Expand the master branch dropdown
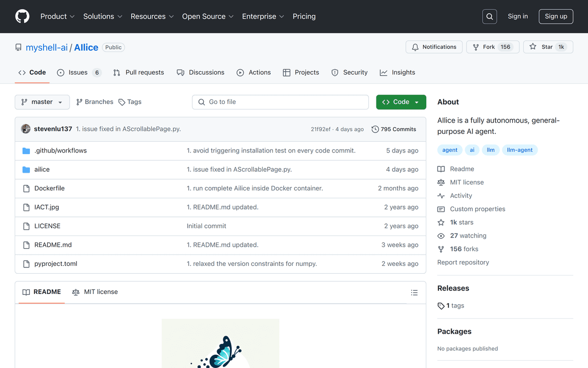Screen dimensions: 588x368 [x=42, y=102]
